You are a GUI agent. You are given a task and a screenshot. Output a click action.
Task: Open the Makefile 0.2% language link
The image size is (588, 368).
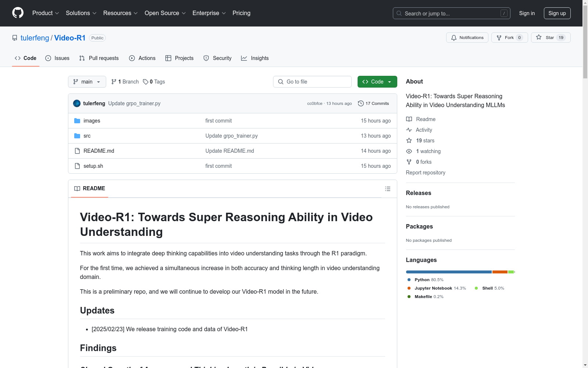426,297
